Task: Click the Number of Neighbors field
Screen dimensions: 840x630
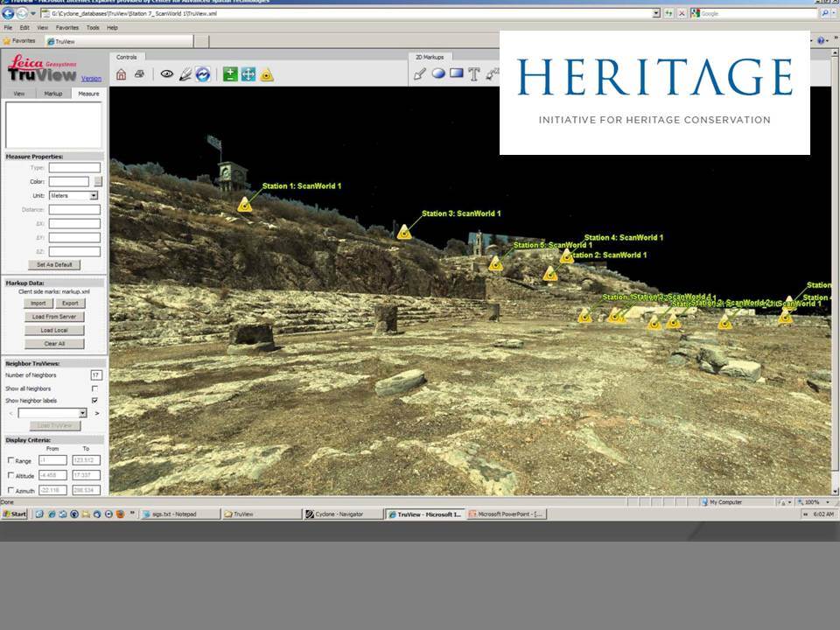Action: (x=96, y=375)
